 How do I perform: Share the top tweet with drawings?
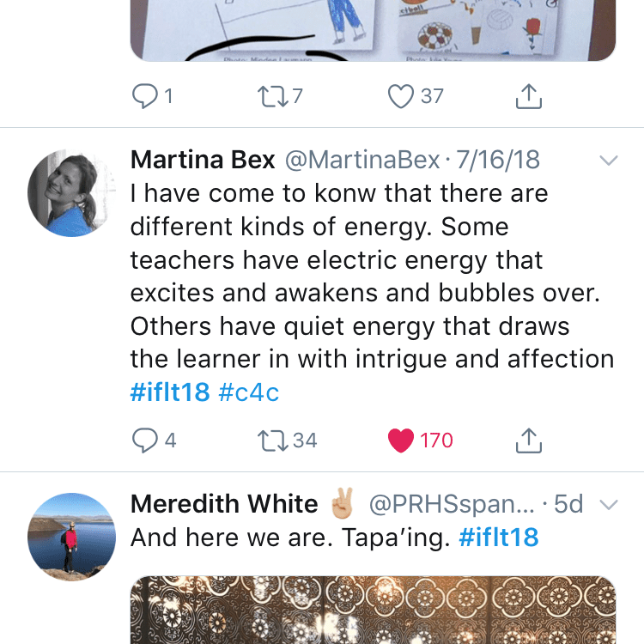click(x=529, y=96)
